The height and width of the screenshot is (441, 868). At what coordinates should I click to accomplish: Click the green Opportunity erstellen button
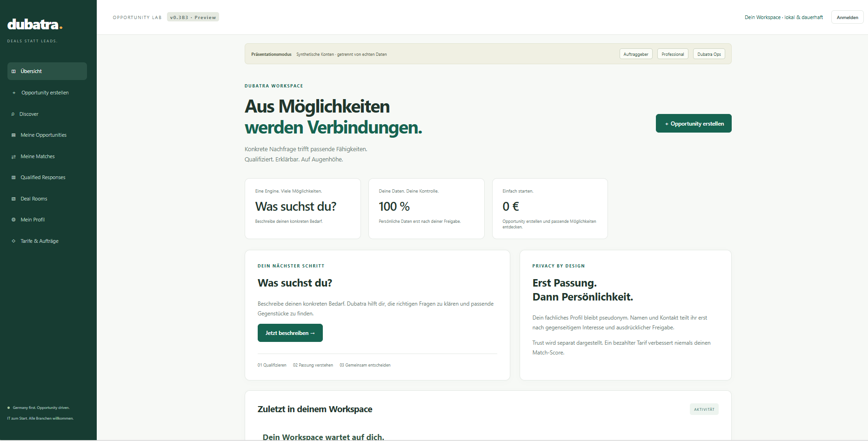pos(694,123)
